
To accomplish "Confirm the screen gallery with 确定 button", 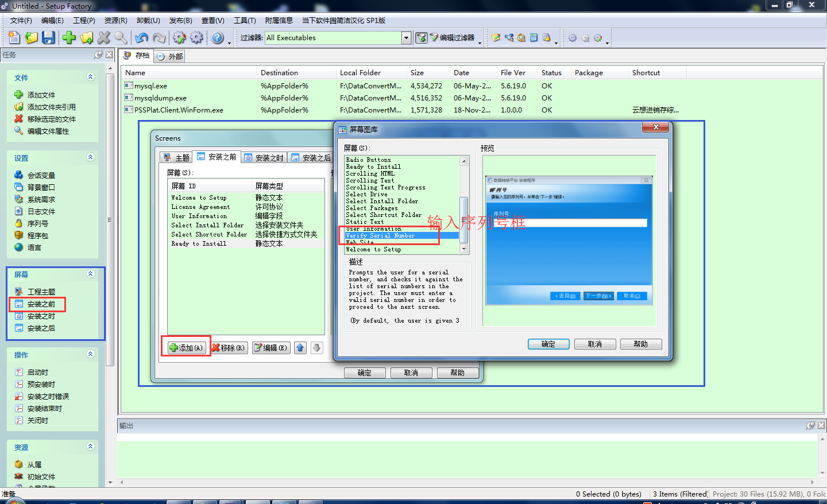I will pos(548,344).
